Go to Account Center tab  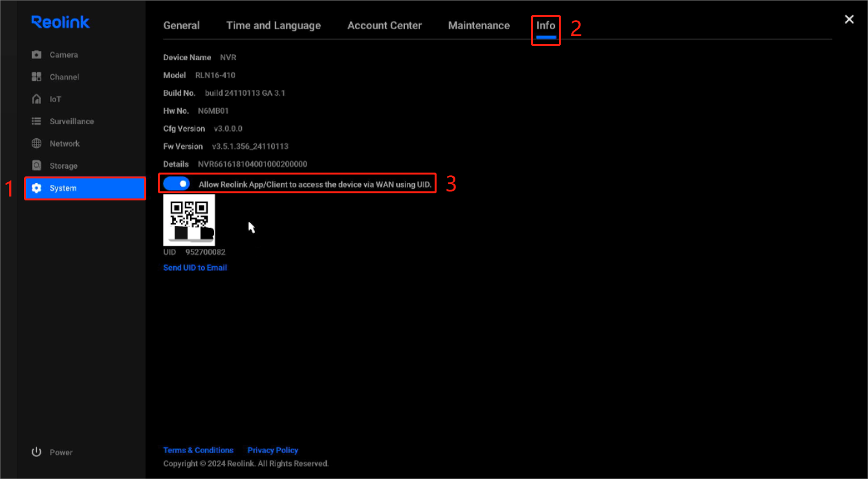385,25
